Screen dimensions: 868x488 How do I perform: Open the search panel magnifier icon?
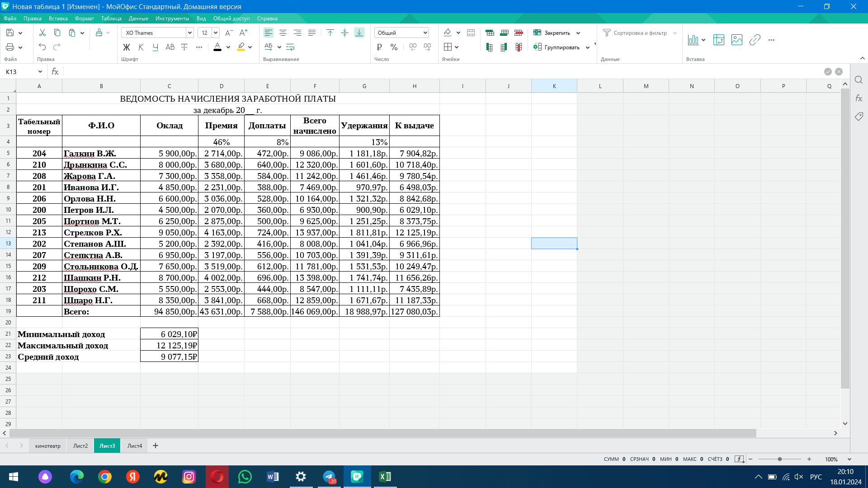pyautogui.click(x=859, y=80)
